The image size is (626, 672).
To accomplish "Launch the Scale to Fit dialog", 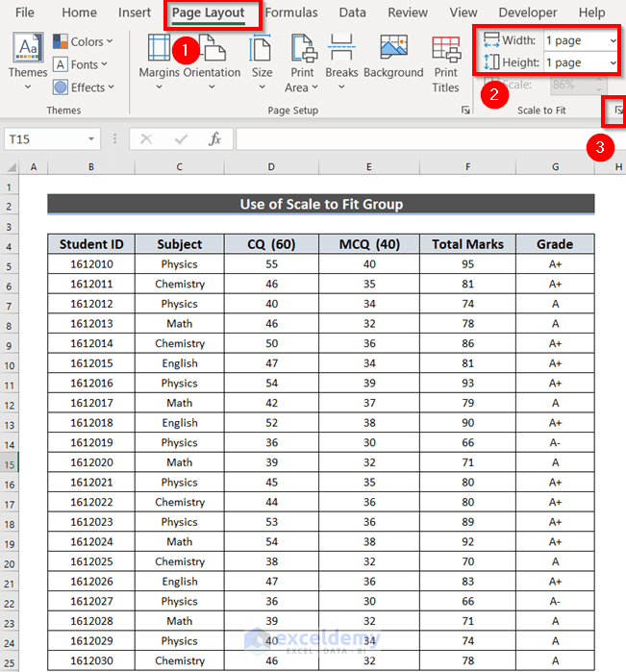I will pos(618,111).
